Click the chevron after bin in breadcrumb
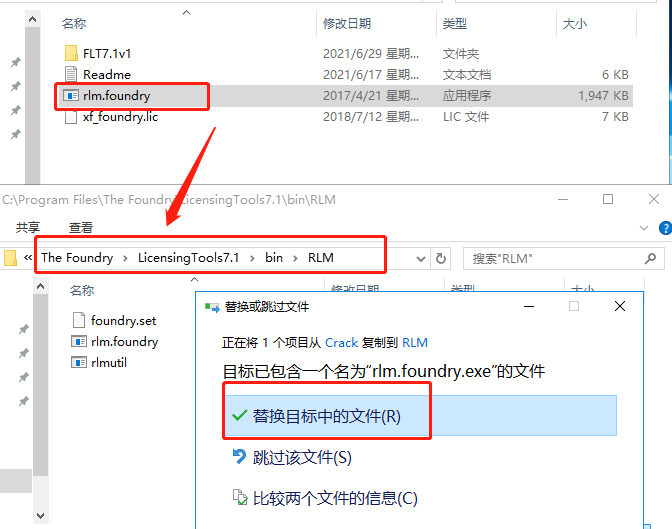The height and width of the screenshot is (529, 672). coord(295,258)
